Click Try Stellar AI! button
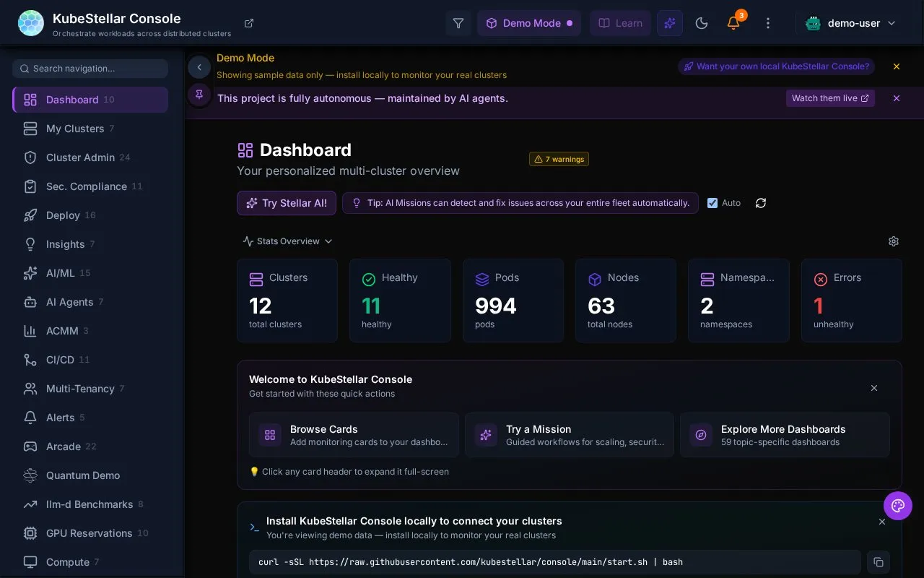This screenshot has height=578, width=924. click(287, 203)
